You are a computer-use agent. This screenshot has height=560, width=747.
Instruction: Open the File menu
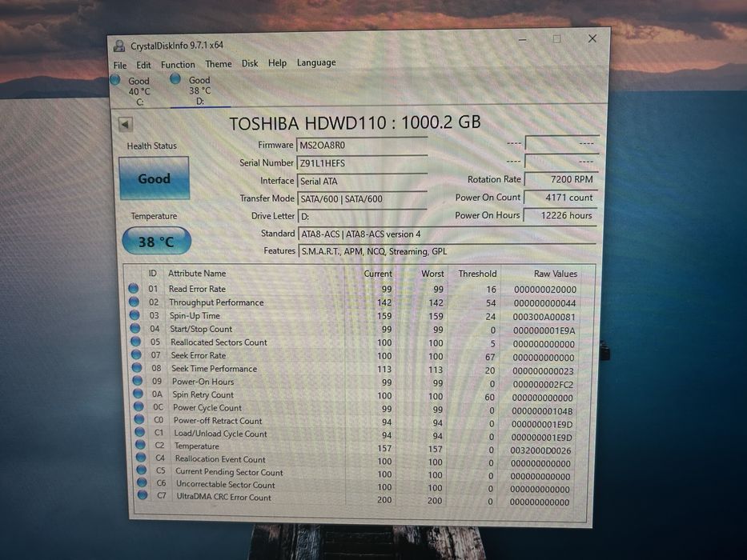[x=120, y=66]
